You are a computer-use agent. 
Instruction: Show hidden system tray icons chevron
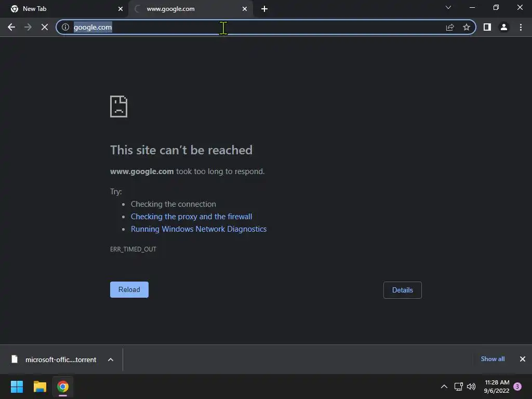click(x=444, y=387)
